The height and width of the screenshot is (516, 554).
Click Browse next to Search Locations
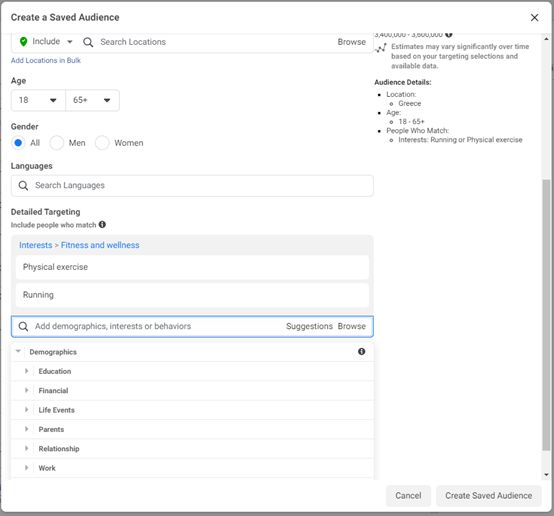pyautogui.click(x=351, y=42)
